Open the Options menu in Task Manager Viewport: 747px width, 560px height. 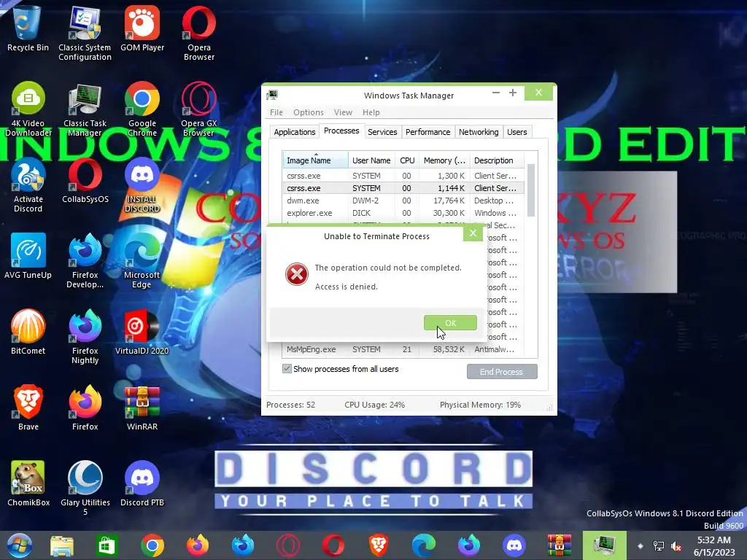(x=309, y=112)
